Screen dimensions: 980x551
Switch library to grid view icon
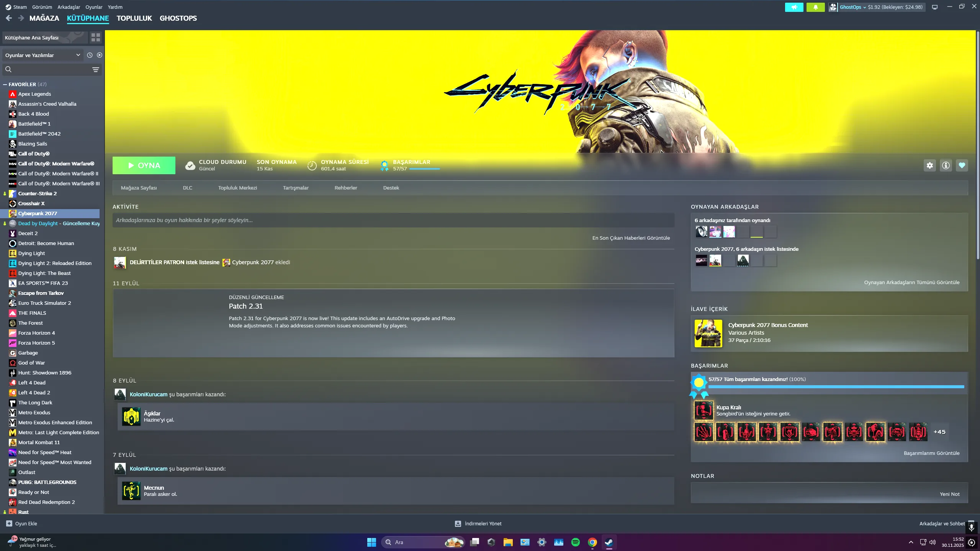[96, 38]
